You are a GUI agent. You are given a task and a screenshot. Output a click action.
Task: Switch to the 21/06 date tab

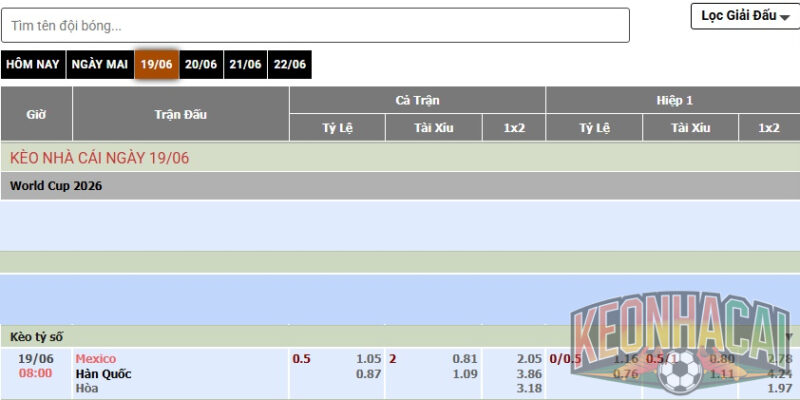(245, 64)
